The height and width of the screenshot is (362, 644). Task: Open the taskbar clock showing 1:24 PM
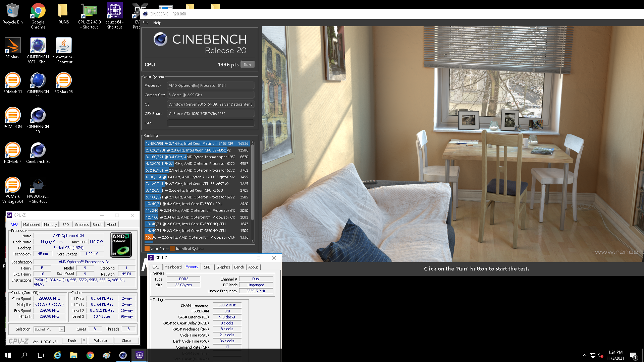615,355
